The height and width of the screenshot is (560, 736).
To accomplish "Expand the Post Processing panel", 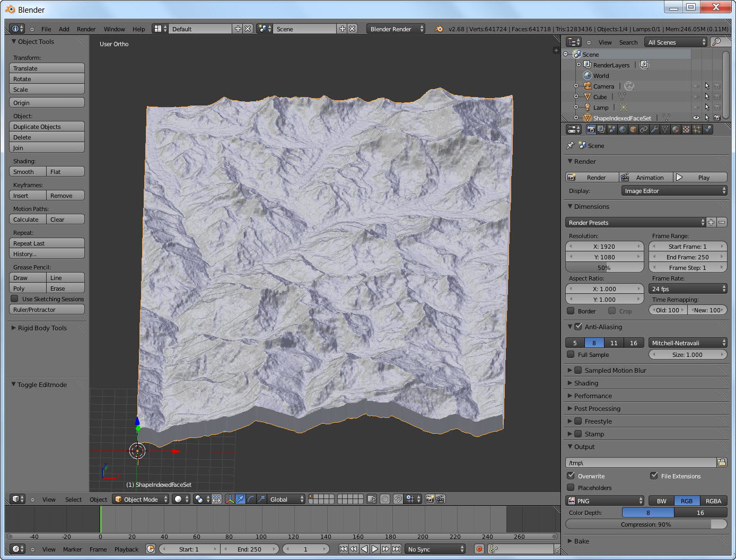I will point(597,408).
